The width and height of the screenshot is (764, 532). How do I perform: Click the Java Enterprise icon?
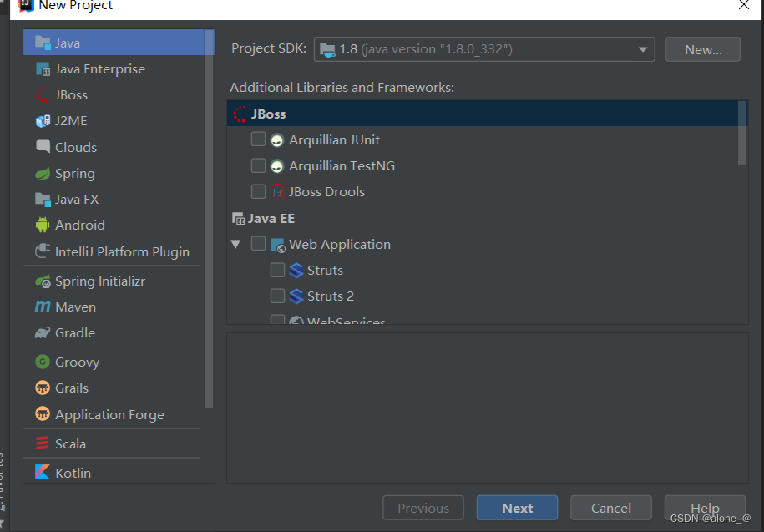point(43,69)
